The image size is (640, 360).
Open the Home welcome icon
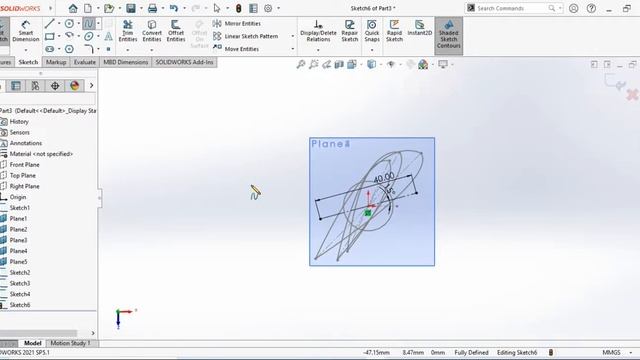[73, 8]
